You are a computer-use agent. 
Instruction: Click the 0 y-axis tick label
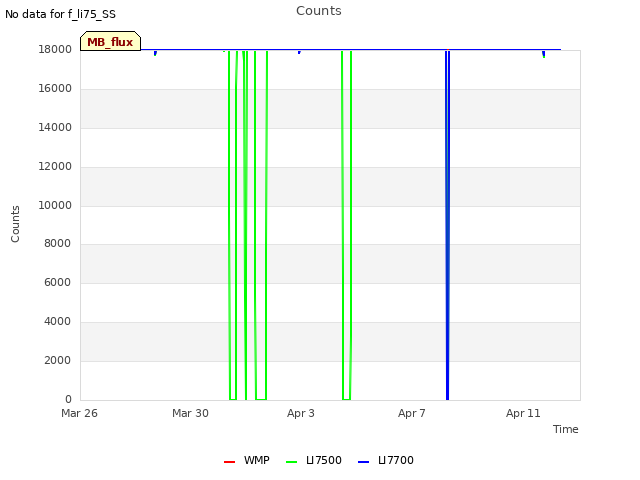68,399
